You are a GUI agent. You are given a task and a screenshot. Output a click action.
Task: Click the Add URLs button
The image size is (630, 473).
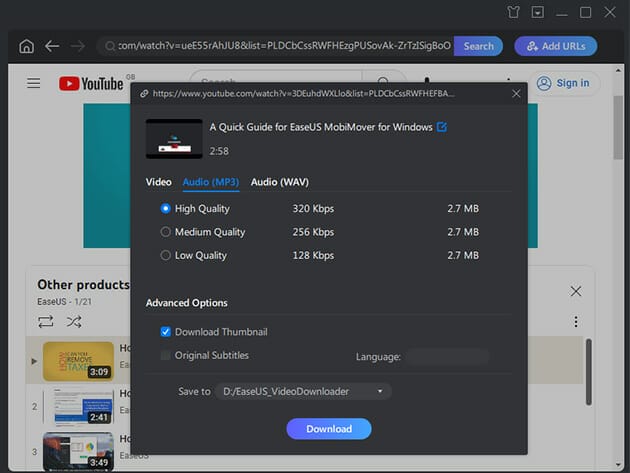(555, 46)
